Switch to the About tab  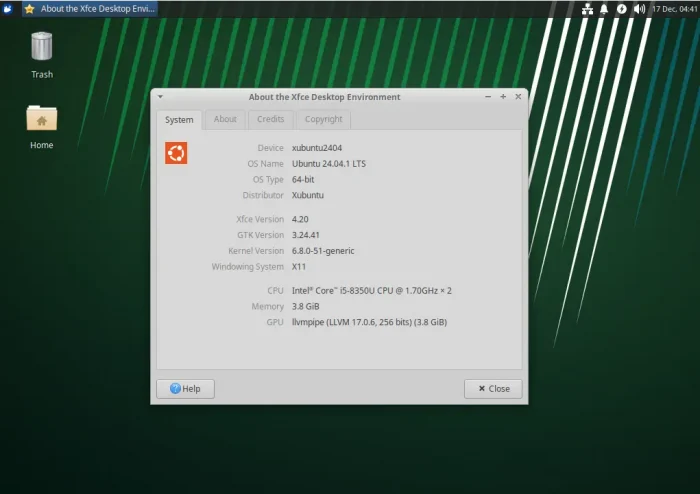225,119
